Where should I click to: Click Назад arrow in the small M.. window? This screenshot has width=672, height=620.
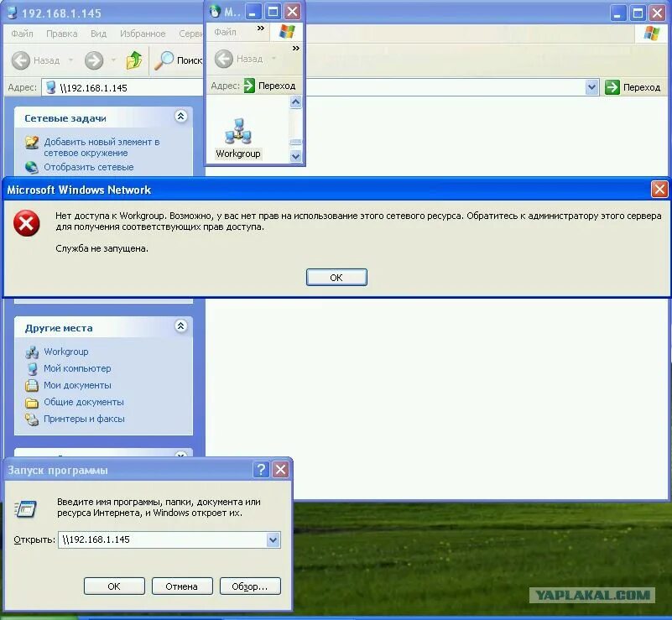[224, 59]
